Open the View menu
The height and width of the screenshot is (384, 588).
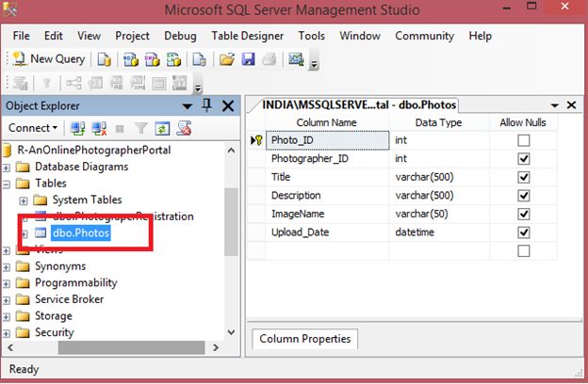tap(89, 36)
